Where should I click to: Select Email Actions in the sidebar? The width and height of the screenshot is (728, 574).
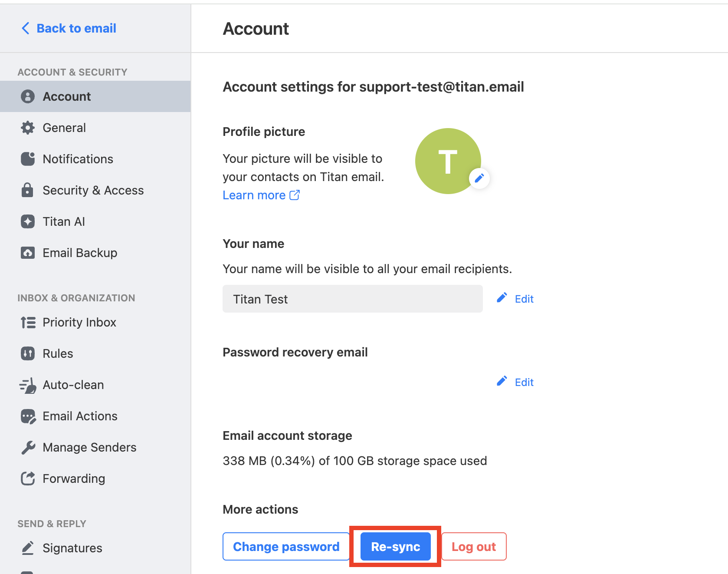(x=95, y=416)
